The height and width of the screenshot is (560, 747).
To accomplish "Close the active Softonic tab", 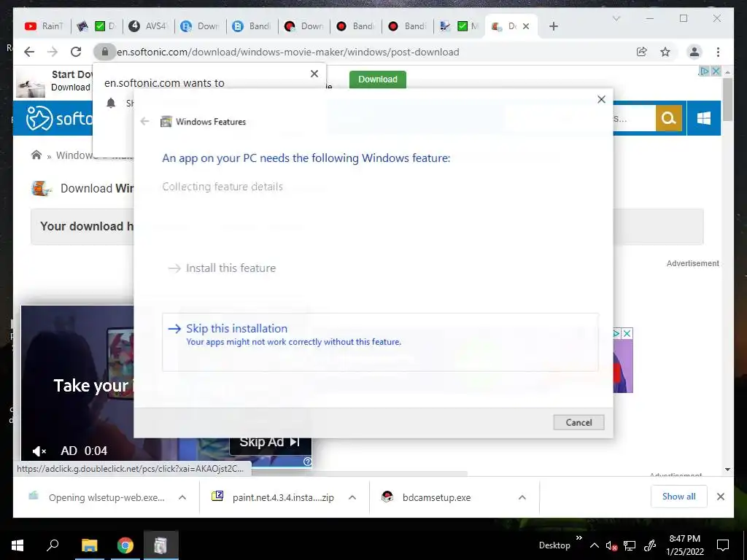I will (526, 26).
